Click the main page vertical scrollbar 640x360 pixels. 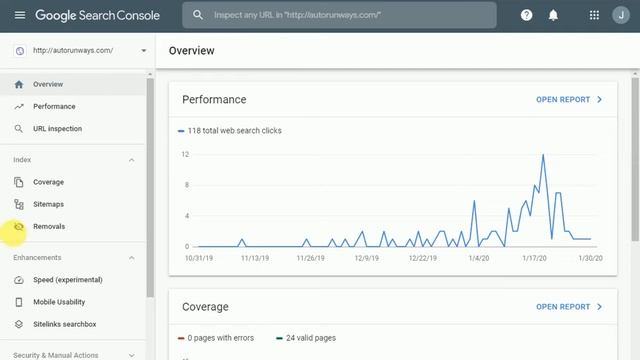point(635,159)
